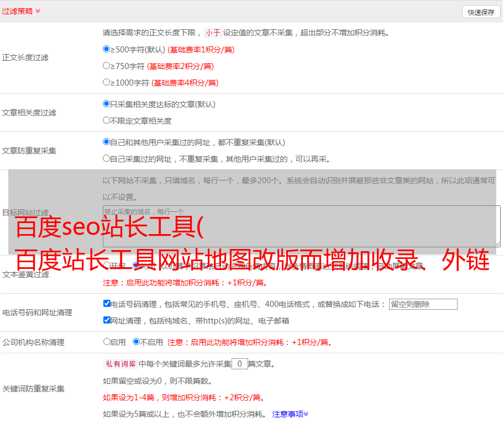This screenshot has height=424, width=504.
Task: Select the ≥500字符(默认) radio option
Action: pos(107,49)
